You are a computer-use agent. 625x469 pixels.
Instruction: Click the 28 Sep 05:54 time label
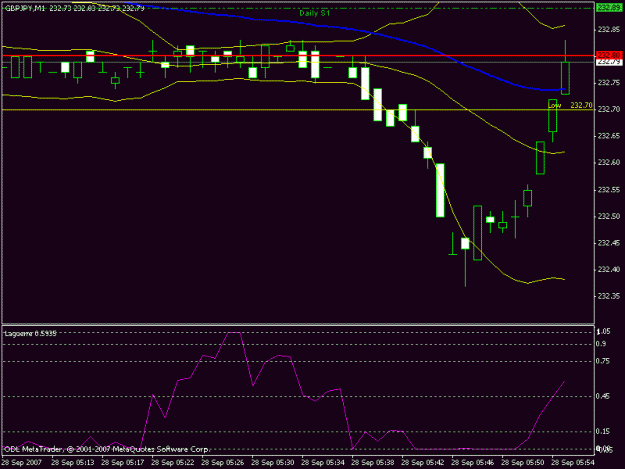pos(573,462)
